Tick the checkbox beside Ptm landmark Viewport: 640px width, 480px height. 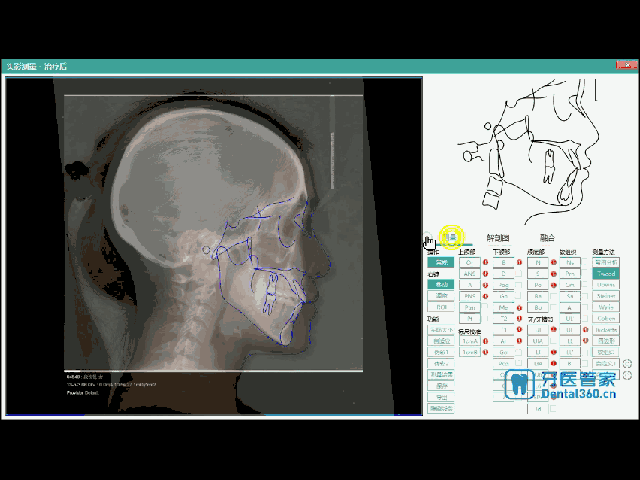[x=484, y=307]
